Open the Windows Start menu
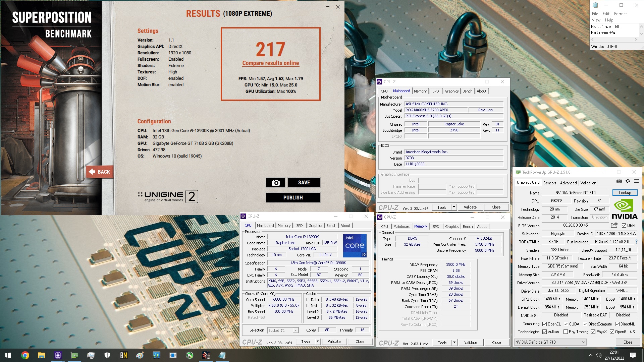644x362 pixels. (x=8, y=355)
